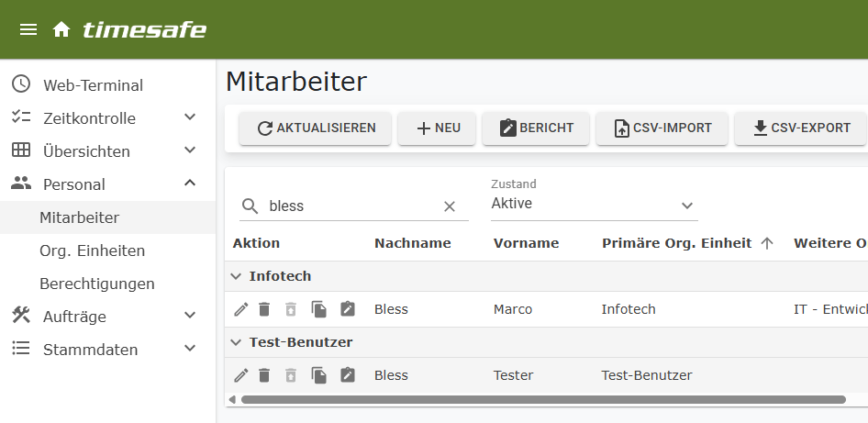
Task: Click the scrollbar left arrow
Action: (x=232, y=399)
